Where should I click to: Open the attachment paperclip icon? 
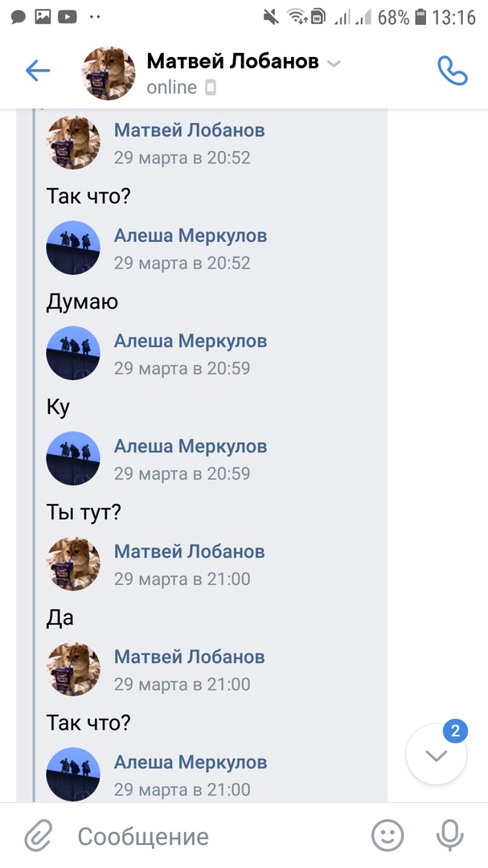(38, 836)
